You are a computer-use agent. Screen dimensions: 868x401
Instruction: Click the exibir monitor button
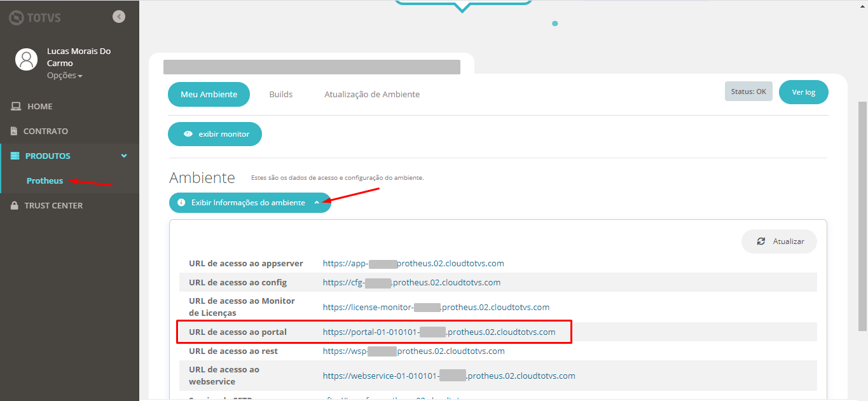215,134
